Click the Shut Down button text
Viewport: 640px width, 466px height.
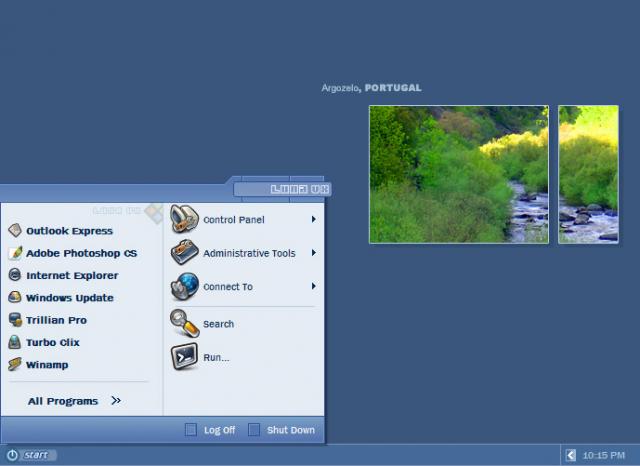click(x=291, y=430)
